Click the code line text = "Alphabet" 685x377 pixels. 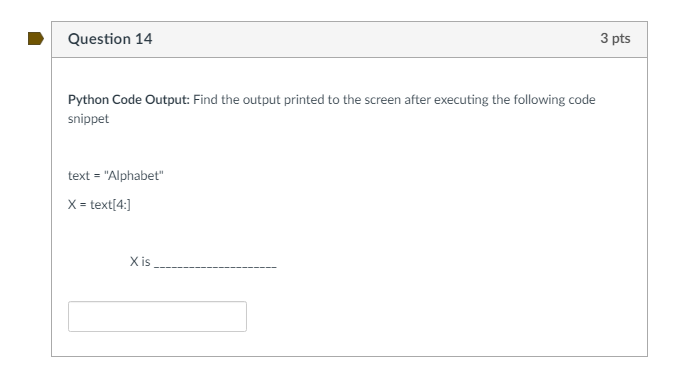[116, 176]
